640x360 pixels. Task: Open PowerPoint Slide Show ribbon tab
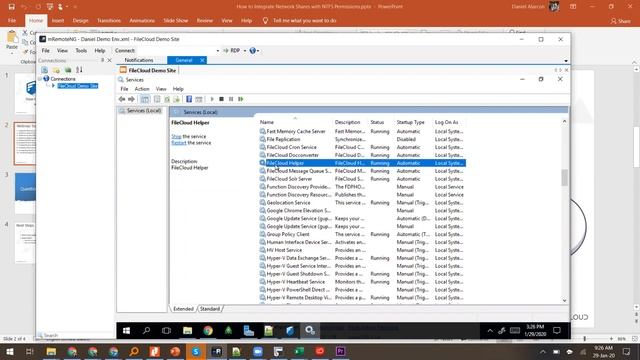176,20
